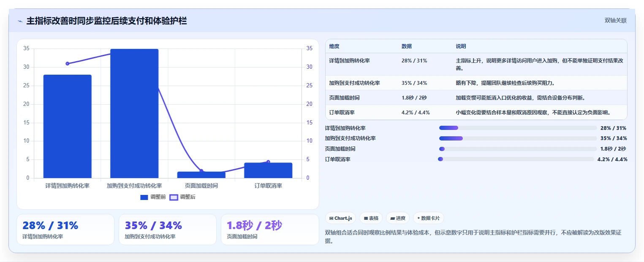The height and width of the screenshot is (262, 644).
Task: Click the blue bar for 详情到加购转化率
Action: coord(67,126)
